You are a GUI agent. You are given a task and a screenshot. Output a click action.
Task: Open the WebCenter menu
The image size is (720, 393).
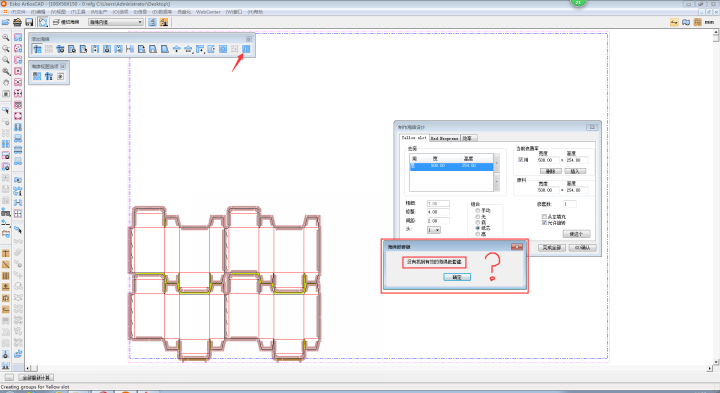pos(208,12)
